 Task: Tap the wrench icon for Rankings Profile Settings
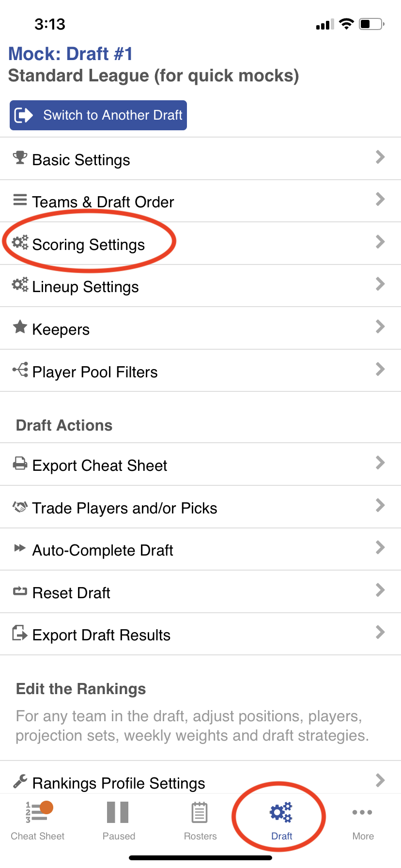(x=20, y=781)
